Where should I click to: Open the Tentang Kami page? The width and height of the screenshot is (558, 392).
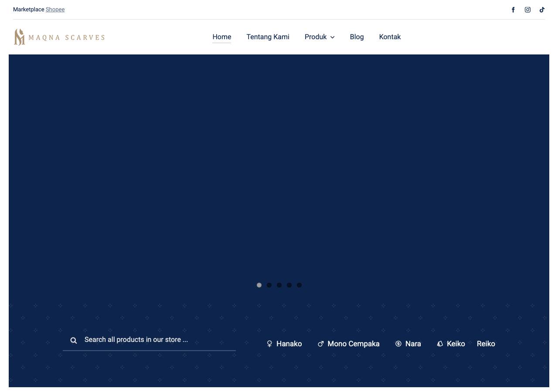click(x=268, y=37)
